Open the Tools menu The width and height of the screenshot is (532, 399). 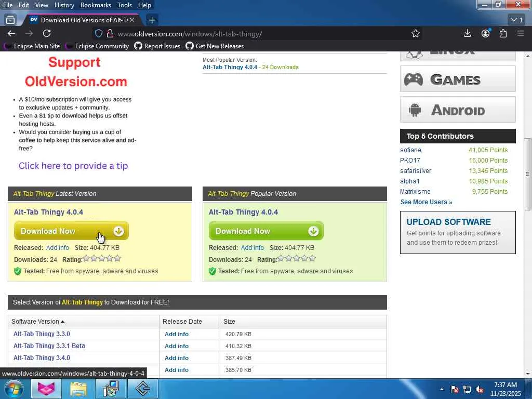point(125,5)
